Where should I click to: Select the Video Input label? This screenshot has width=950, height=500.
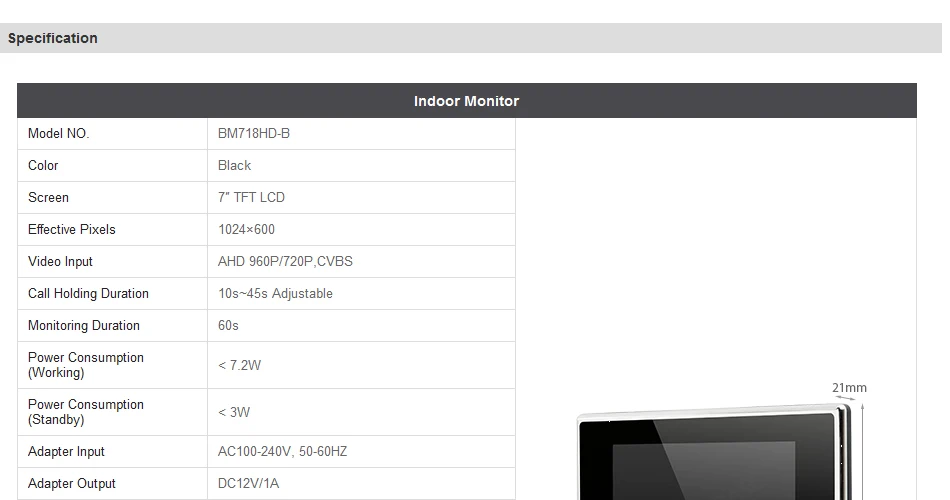point(60,262)
